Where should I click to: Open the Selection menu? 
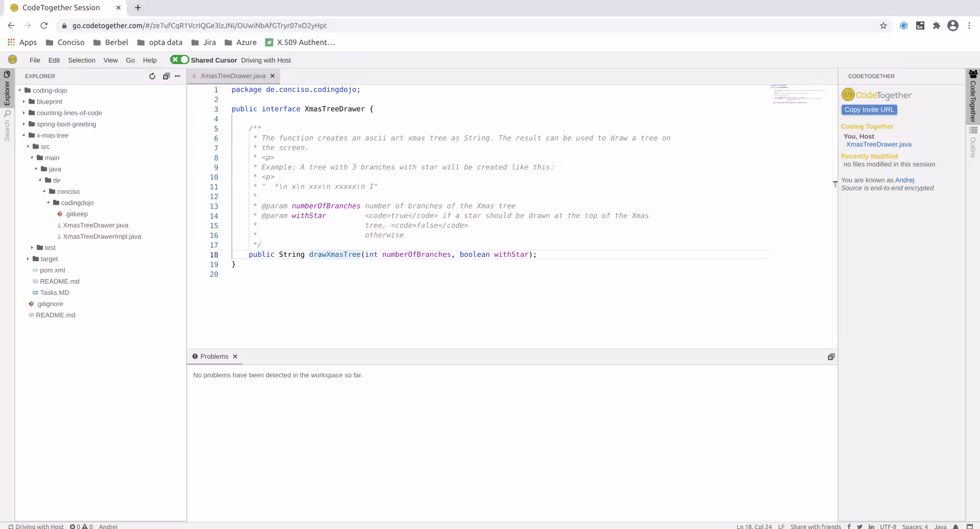[x=81, y=60]
